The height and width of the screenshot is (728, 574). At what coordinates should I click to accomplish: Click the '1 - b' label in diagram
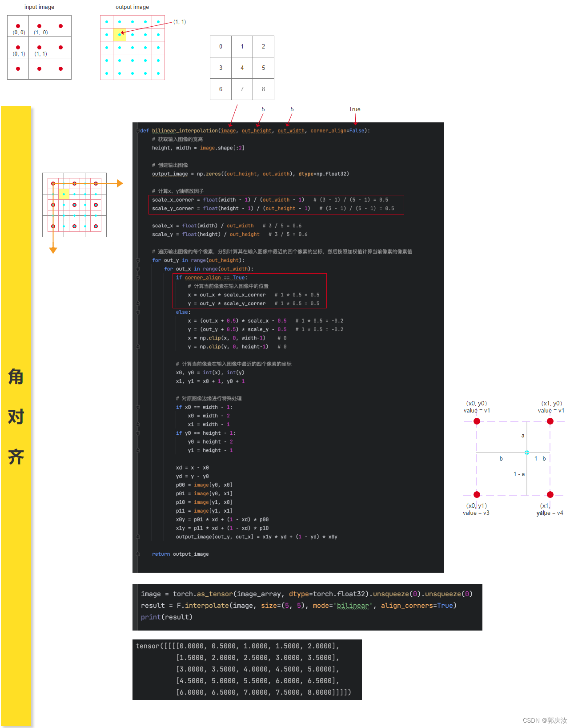[540, 459]
